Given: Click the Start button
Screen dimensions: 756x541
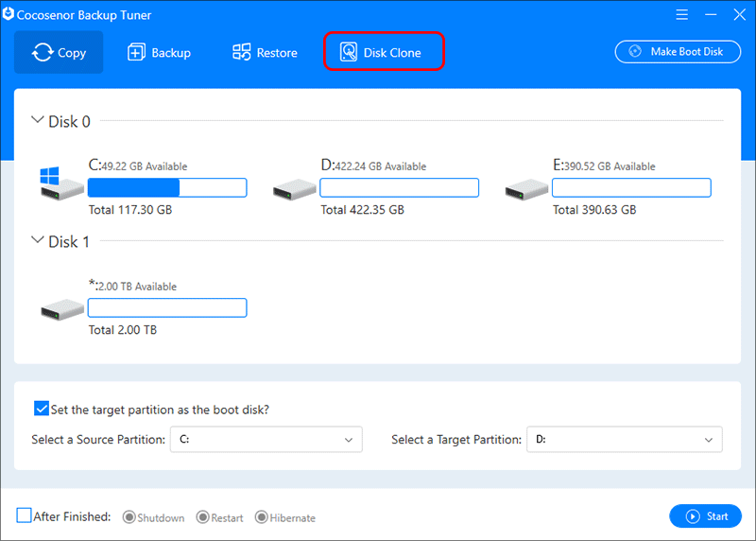Looking at the screenshot, I should [x=705, y=516].
